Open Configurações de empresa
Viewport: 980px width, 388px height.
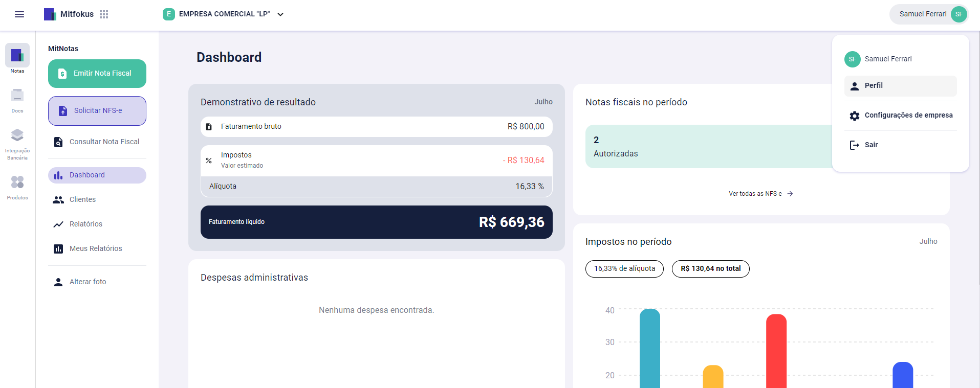[x=901, y=116]
